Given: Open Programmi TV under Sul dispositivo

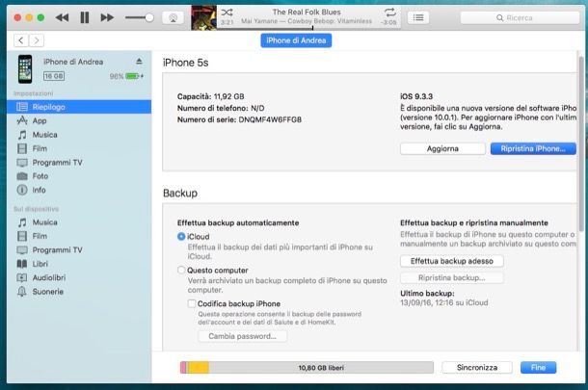Looking at the screenshot, I should (x=79, y=249).
